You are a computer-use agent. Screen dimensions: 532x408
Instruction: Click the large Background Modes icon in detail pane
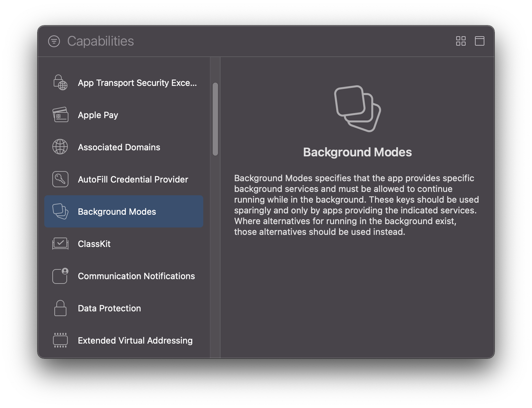pyautogui.click(x=358, y=109)
